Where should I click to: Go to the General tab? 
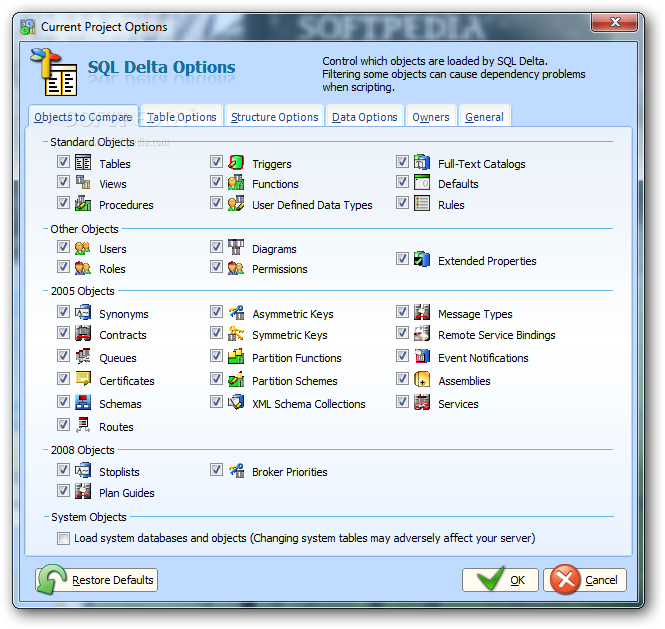(484, 117)
